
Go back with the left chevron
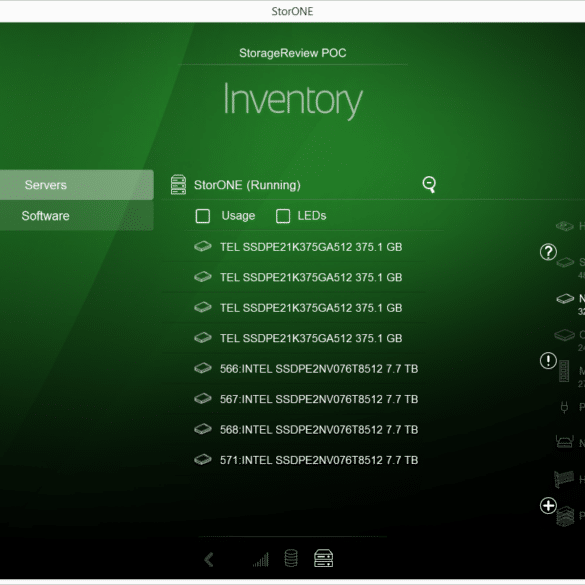(209, 559)
